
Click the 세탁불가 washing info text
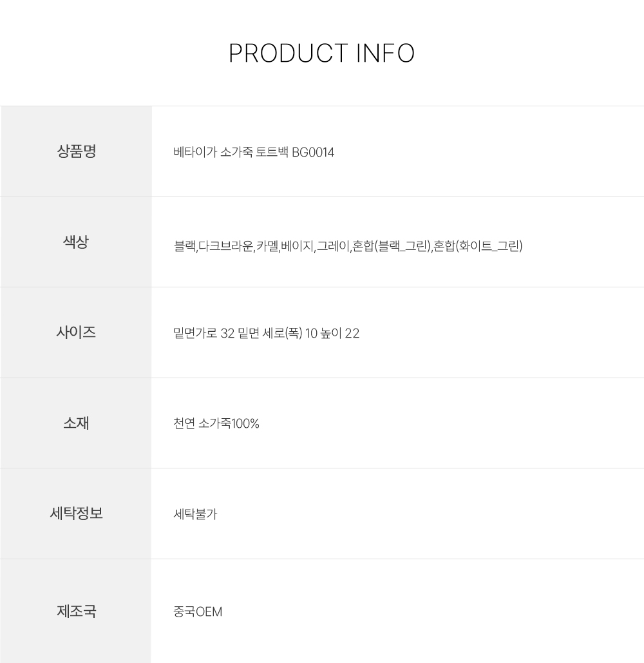[195, 514]
